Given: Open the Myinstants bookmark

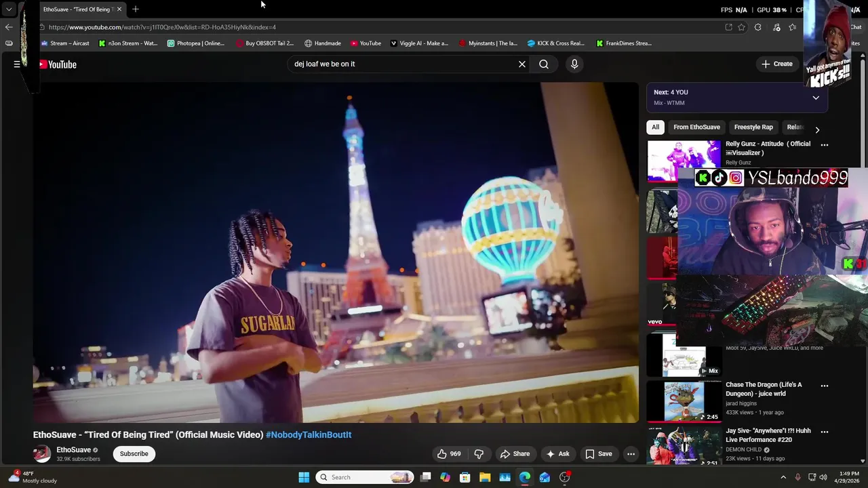Looking at the screenshot, I should 488,43.
